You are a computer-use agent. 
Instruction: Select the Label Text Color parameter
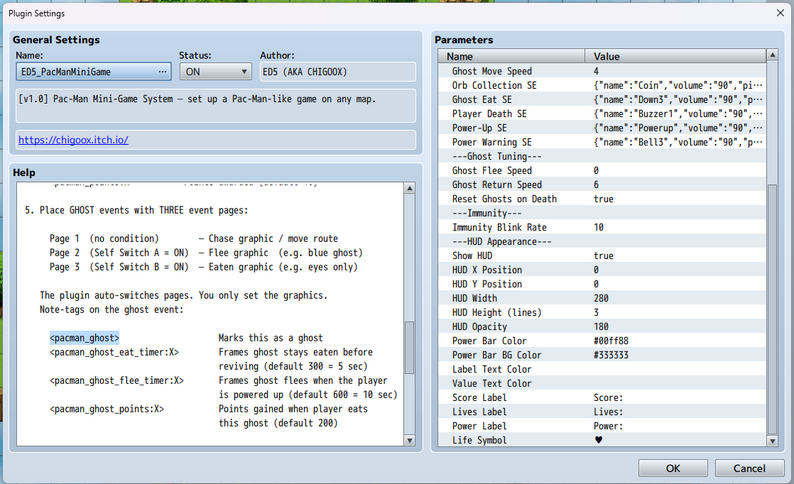(602, 369)
